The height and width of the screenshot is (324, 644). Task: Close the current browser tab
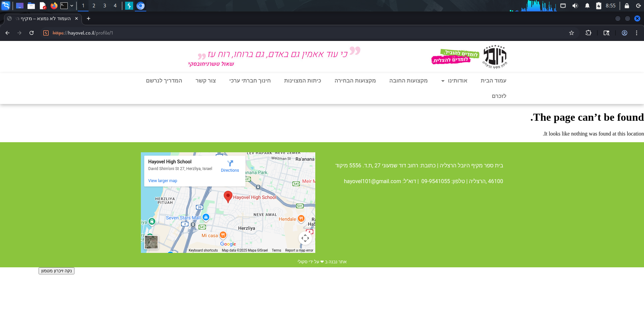coord(76,18)
